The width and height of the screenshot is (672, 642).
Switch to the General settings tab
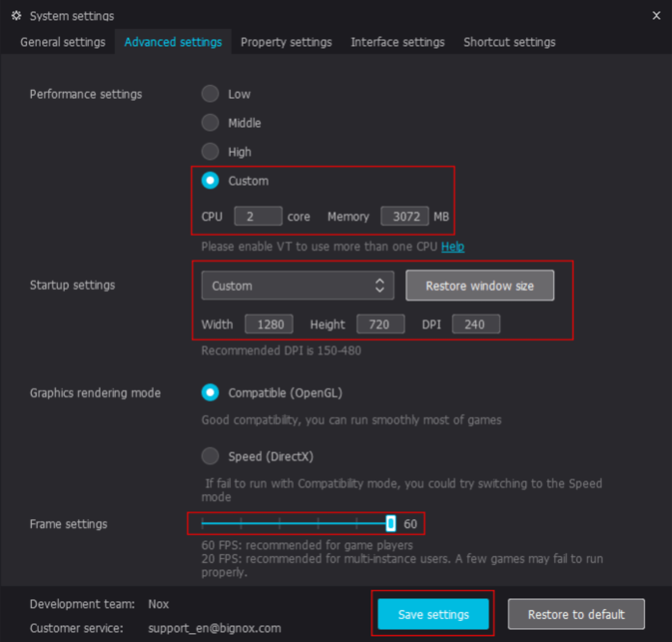coord(63,42)
